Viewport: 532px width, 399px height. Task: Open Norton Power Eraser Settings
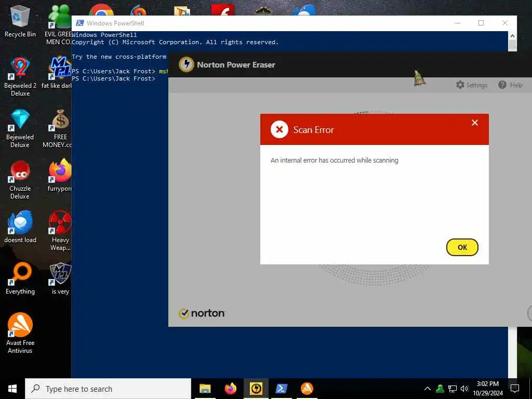(472, 85)
